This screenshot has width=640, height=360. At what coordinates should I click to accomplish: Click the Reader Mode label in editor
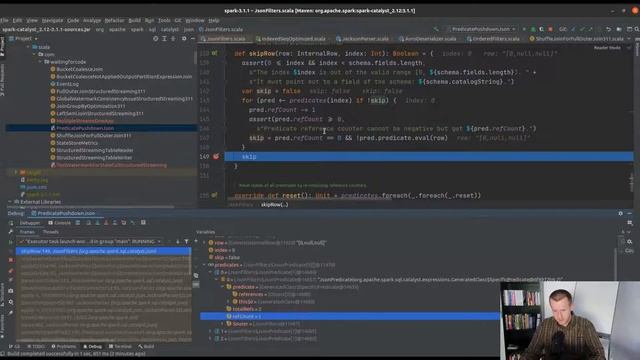tap(607, 48)
